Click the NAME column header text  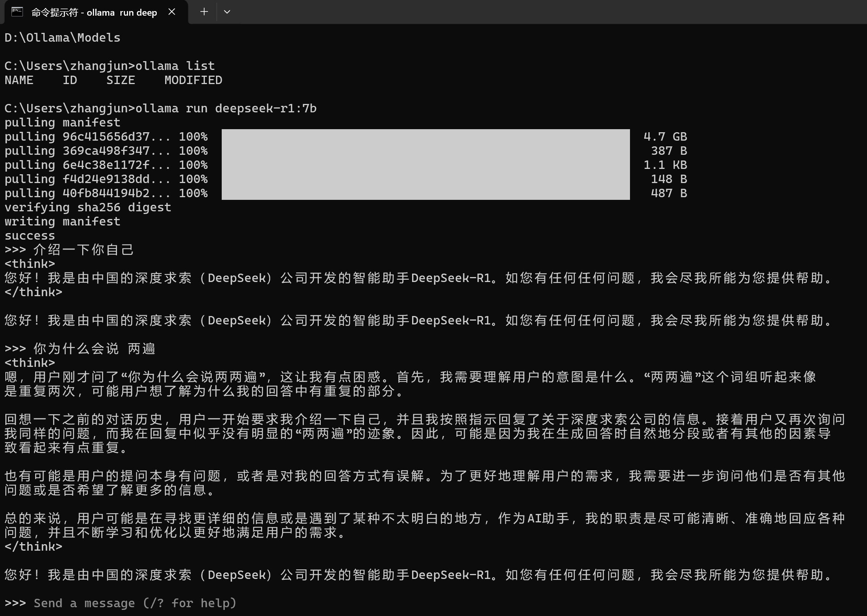[x=19, y=80]
